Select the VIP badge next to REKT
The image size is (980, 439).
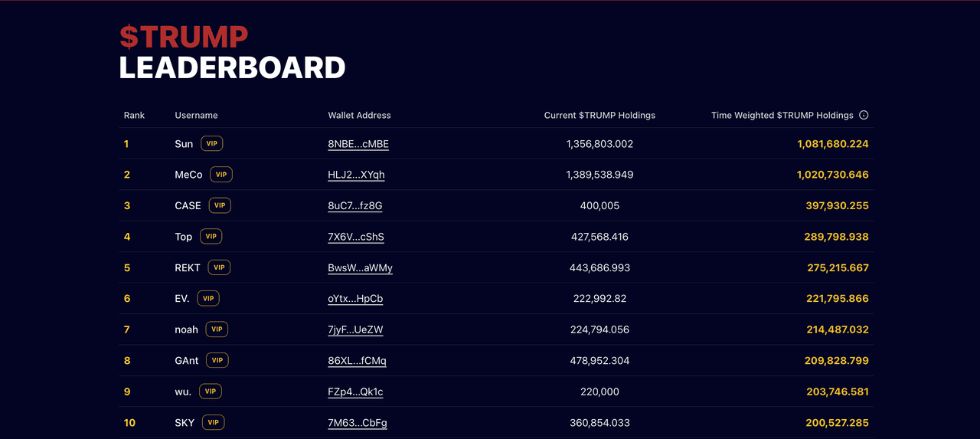click(x=219, y=267)
